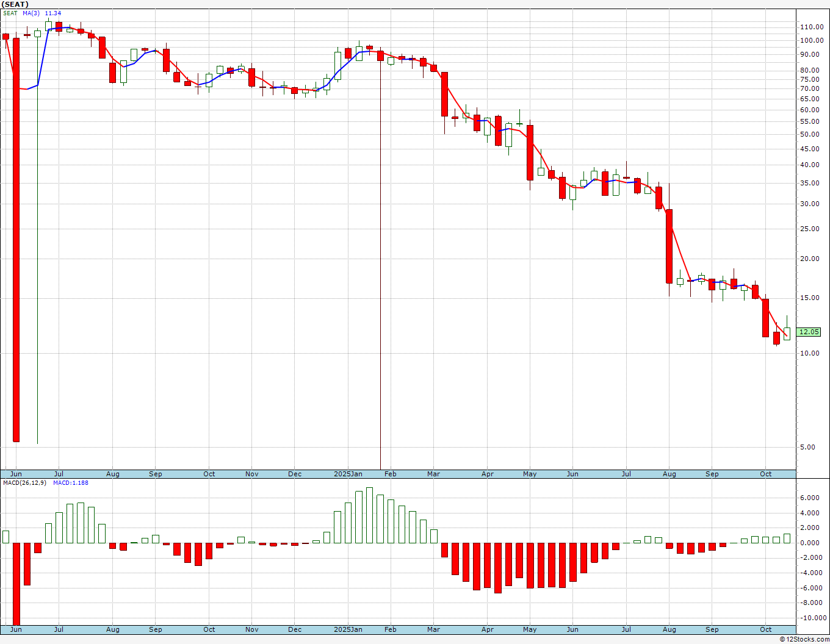Image resolution: width=830 pixels, height=644 pixels.
Task: Click the tallest green MACD bar in January 2025
Action: (369, 515)
